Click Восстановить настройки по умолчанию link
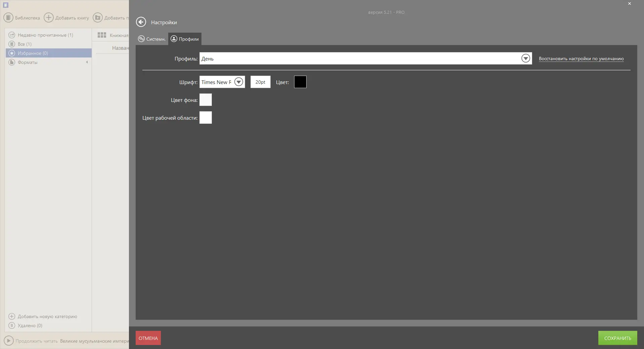This screenshot has width=644, height=349. [x=581, y=59]
